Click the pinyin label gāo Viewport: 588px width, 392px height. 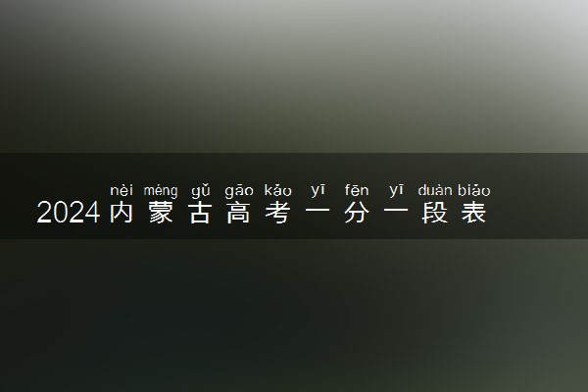[239, 191]
